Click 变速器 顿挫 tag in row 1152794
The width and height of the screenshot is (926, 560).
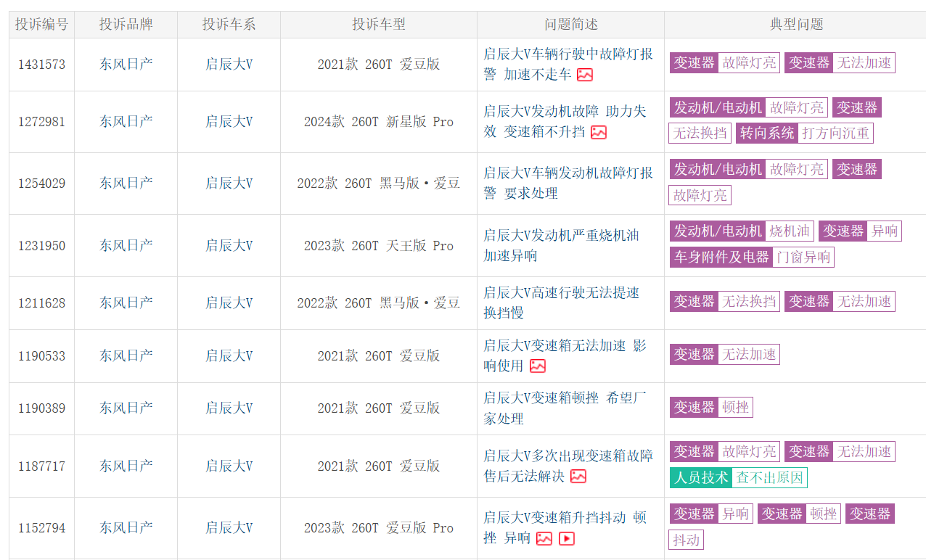[800, 514]
